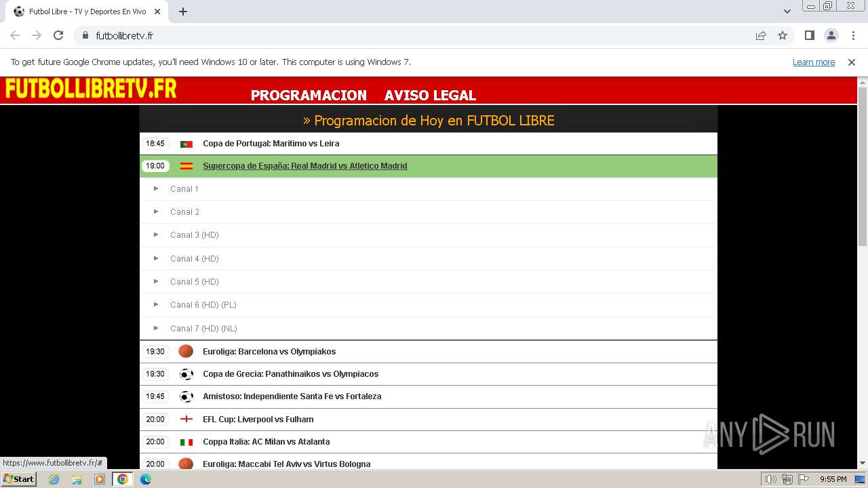Viewport: 868px width, 488px height.
Task: Click the 18:45 time badge
Action: coord(155,144)
